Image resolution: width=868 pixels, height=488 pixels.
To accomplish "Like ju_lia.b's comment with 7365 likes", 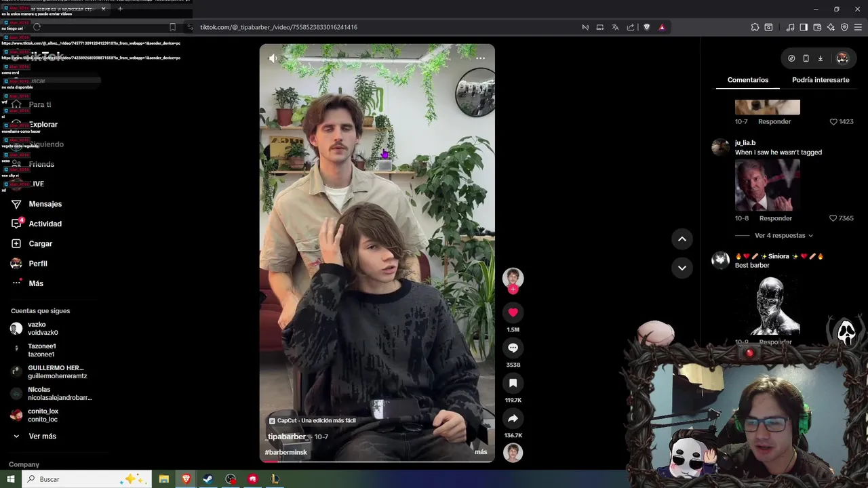I will (x=833, y=218).
